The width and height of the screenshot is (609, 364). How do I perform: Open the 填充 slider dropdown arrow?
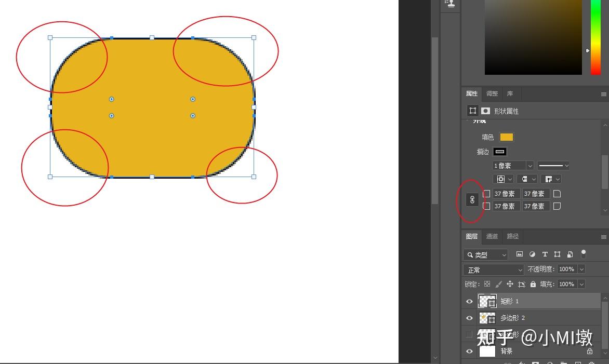coord(582,285)
